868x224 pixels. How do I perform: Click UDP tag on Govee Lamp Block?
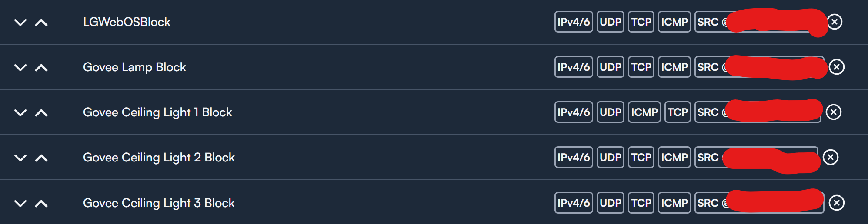coord(611,67)
